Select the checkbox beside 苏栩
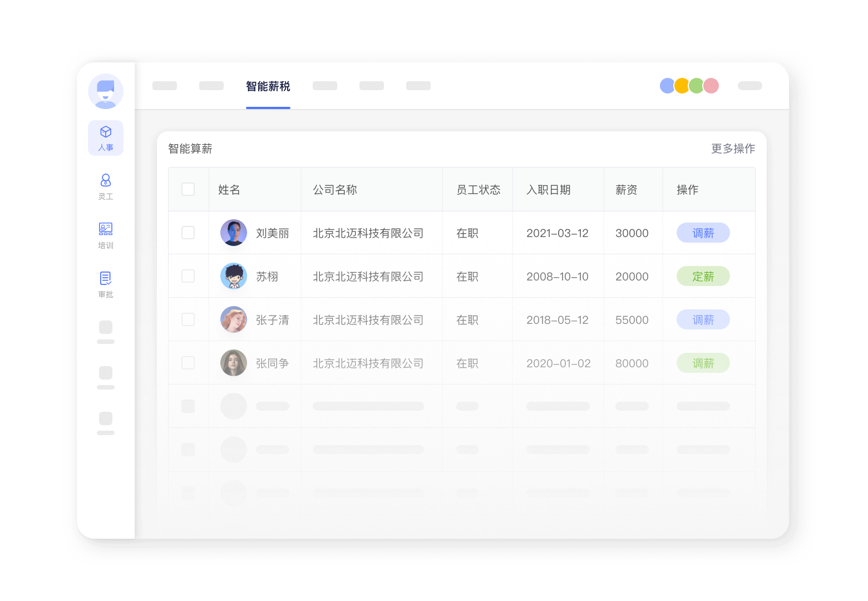This screenshot has width=868, height=601. pyautogui.click(x=188, y=276)
